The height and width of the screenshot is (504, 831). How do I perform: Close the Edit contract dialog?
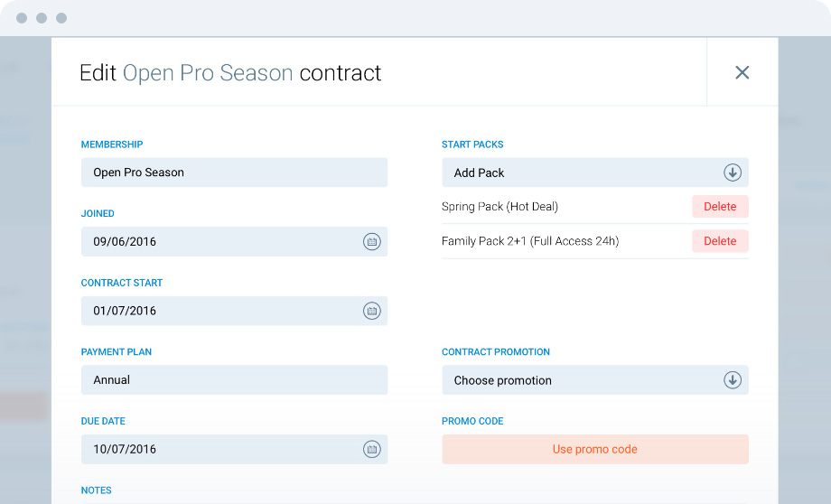click(x=742, y=72)
